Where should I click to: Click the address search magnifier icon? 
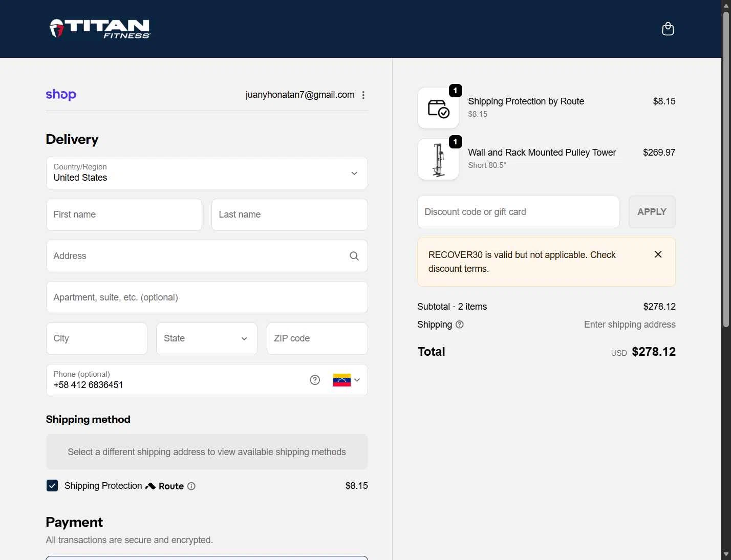coord(354,256)
